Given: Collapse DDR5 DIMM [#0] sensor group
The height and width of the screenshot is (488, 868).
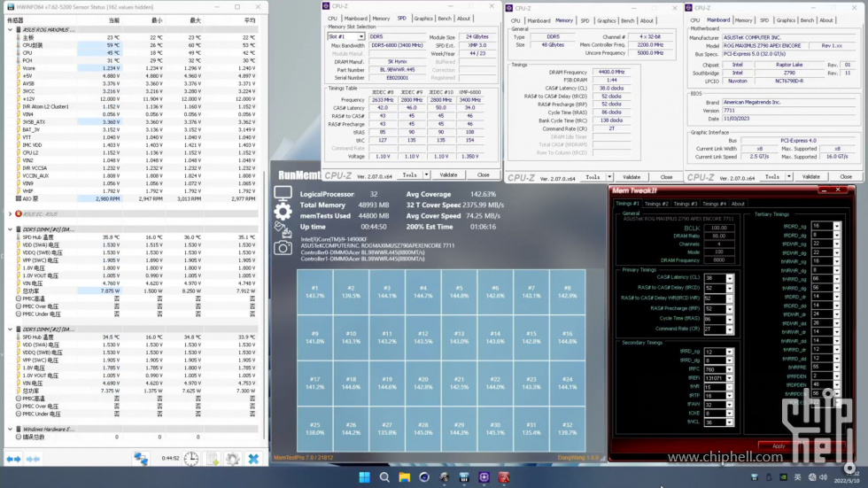Looking at the screenshot, I should (x=10, y=229).
